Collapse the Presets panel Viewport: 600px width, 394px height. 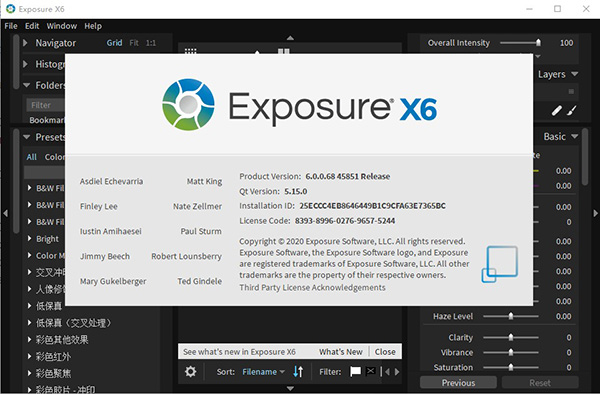(26, 137)
